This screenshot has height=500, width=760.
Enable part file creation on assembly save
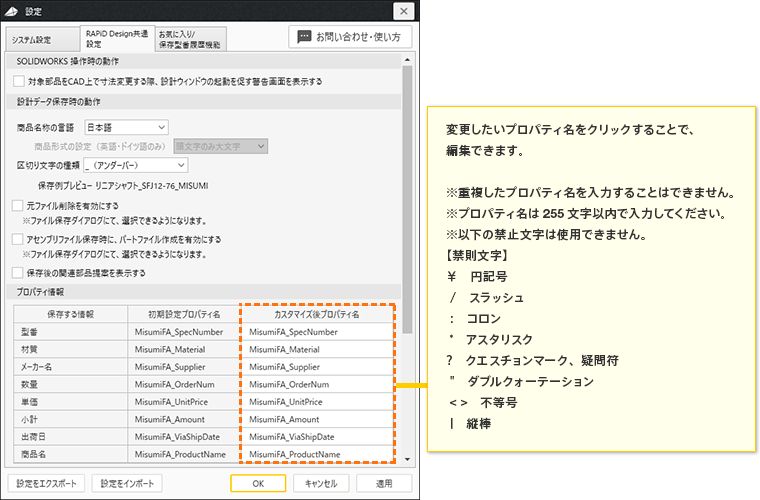coord(17,240)
